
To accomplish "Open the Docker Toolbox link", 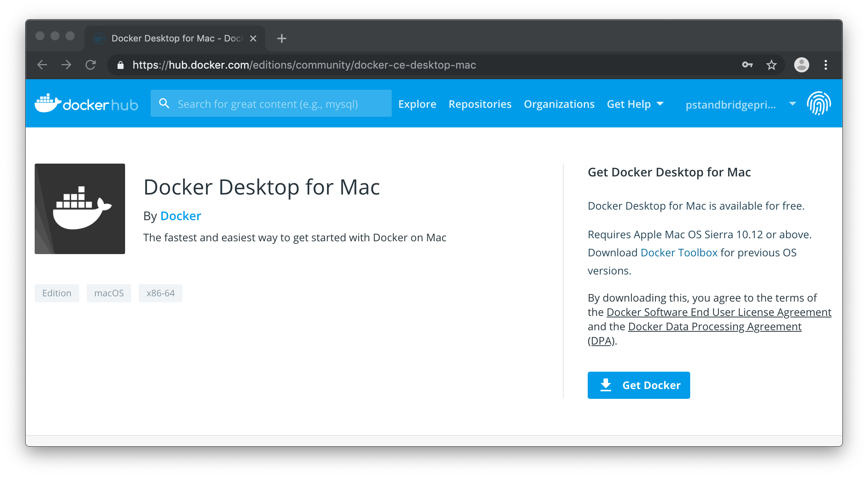I will (679, 253).
